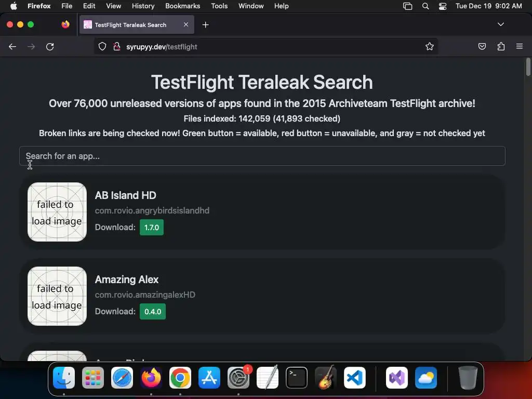Close the TestFlight Teraleak Search tab
Screen dimensions: 532x399
point(186,24)
